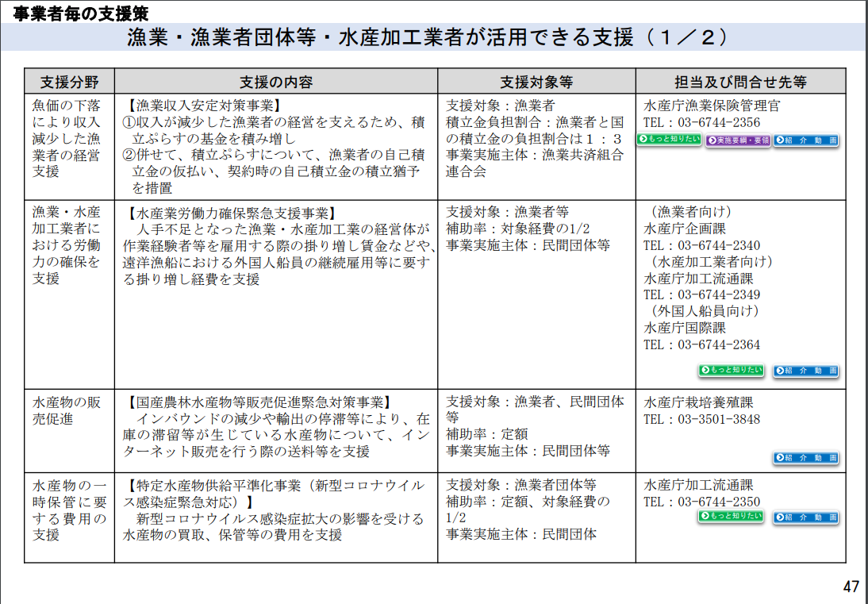Click phone number 03-3501-3848
The width and height of the screenshot is (868, 604).
point(719,419)
